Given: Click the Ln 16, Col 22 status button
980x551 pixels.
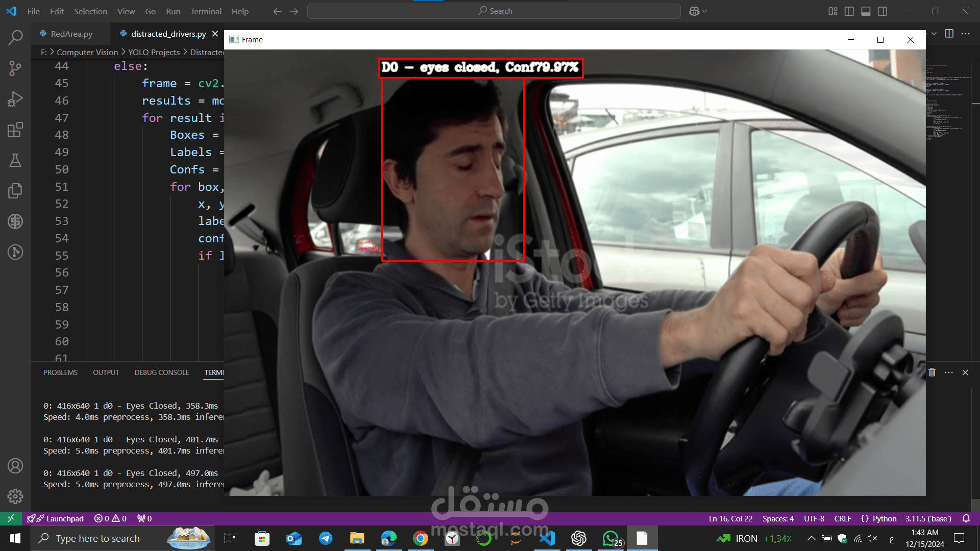Looking at the screenshot, I should (730, 518).
